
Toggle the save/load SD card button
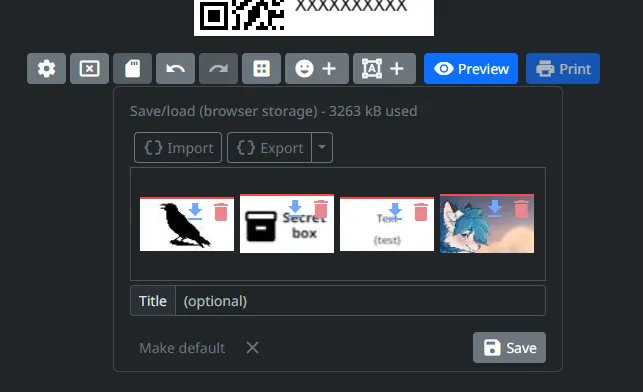[x=132, y=68]
